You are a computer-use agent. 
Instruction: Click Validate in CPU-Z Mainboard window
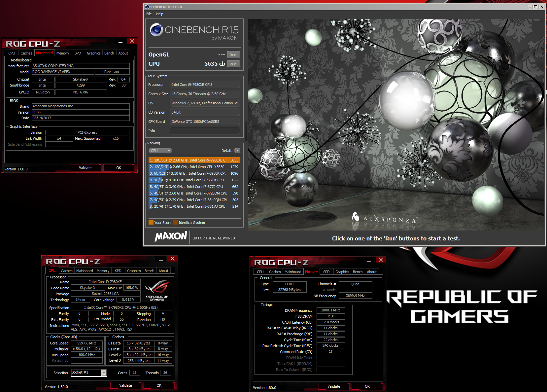85,168
